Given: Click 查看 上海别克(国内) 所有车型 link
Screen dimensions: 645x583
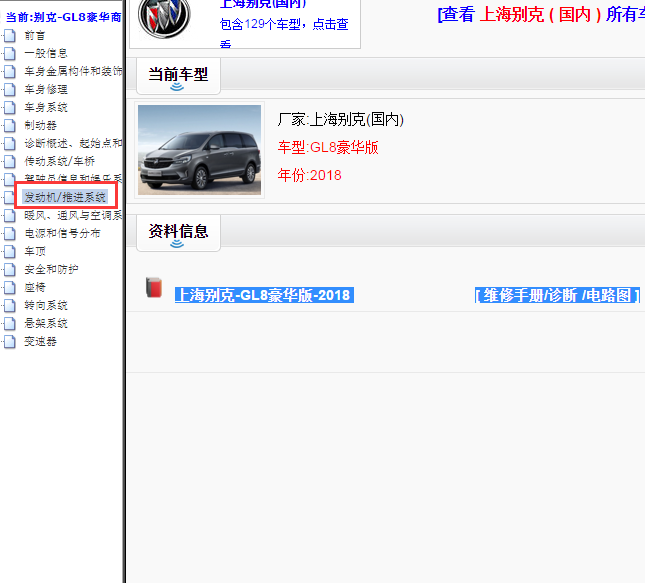Looking at the screenshot, I should click(541, 15).
